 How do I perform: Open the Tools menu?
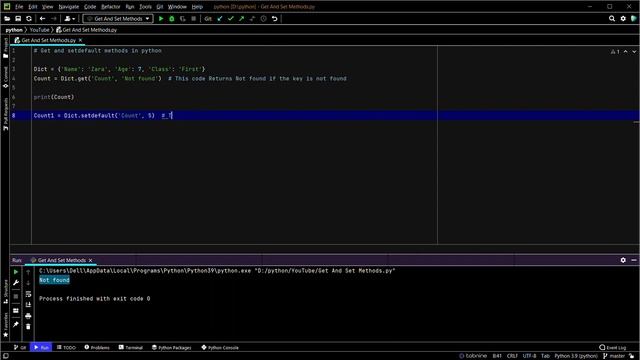click(x=145, y=7)
